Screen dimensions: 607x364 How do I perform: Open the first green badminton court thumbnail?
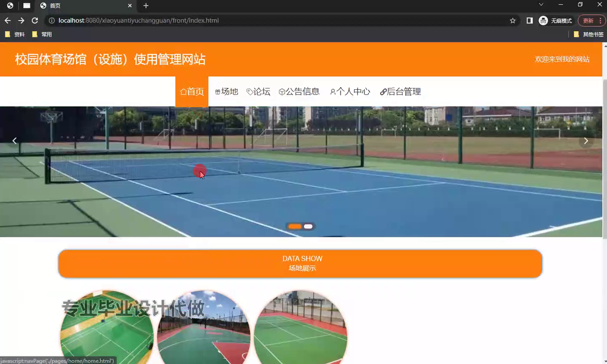tap(107, 327)
